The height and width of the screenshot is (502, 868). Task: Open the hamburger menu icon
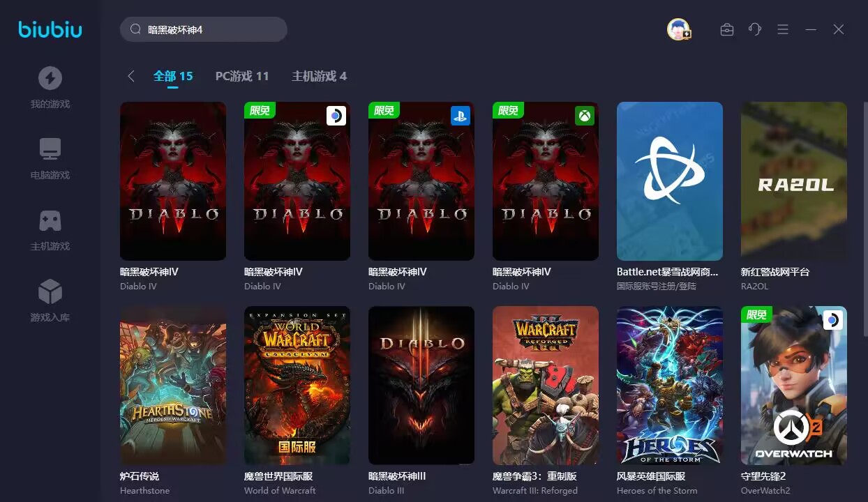[783, 29]
